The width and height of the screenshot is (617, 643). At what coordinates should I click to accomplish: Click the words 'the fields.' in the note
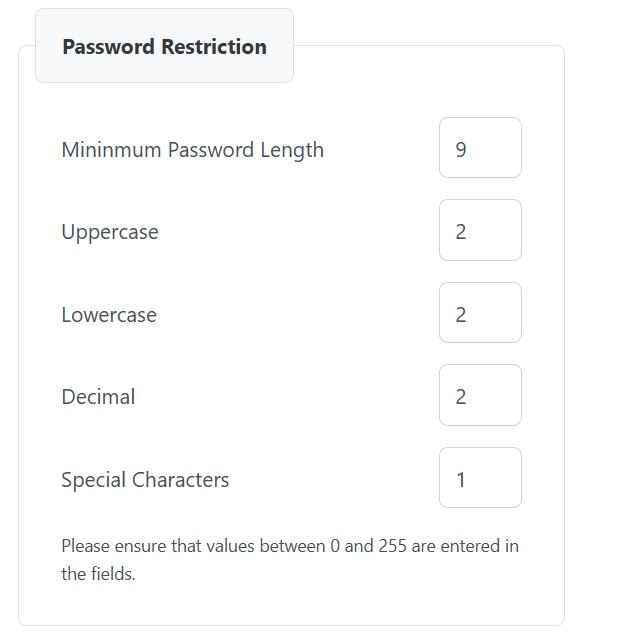[x=98, y=575]
